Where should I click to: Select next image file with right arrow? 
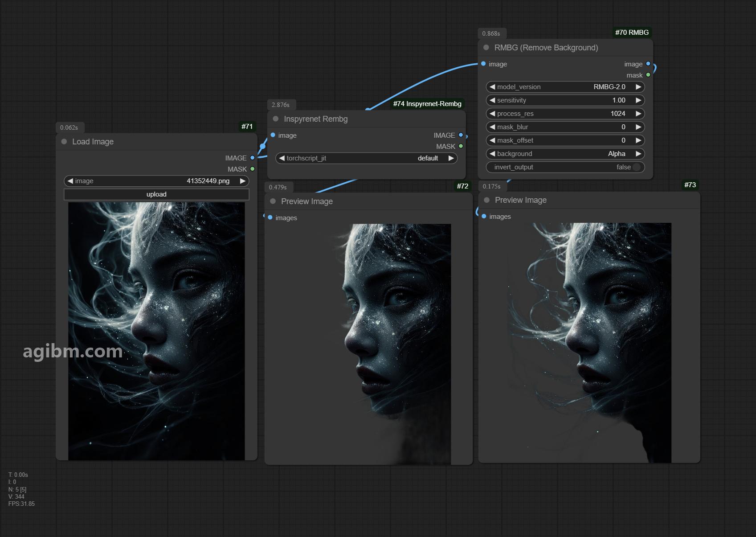click(243, 181)
